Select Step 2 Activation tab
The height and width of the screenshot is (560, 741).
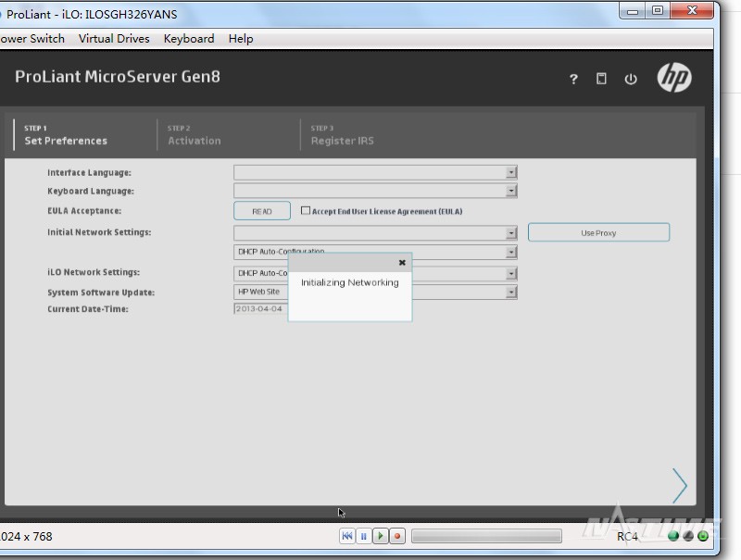tap(195, 135)
